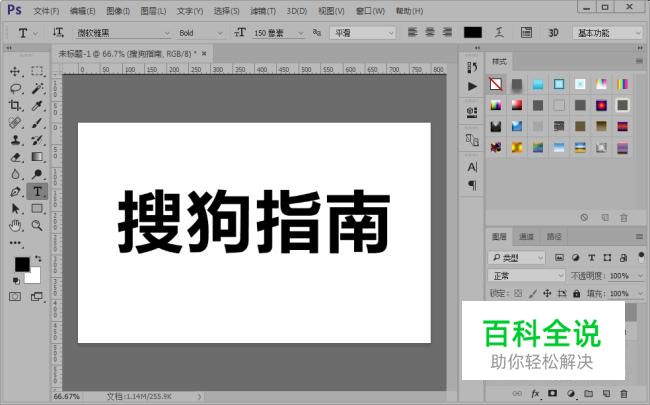The width and height of the screenshot is (650, 405).
Task: Select the Crop tool
Action: click(x=15, y=106)
